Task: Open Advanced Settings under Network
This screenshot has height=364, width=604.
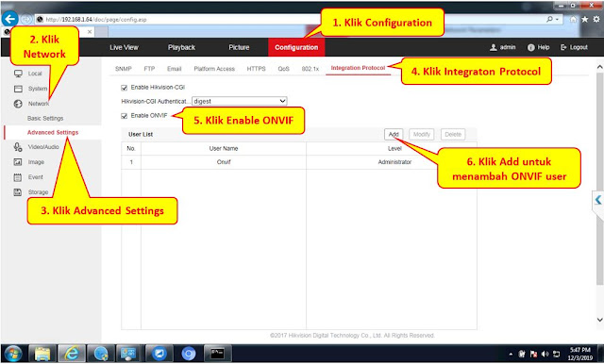Action: (53, 132)
